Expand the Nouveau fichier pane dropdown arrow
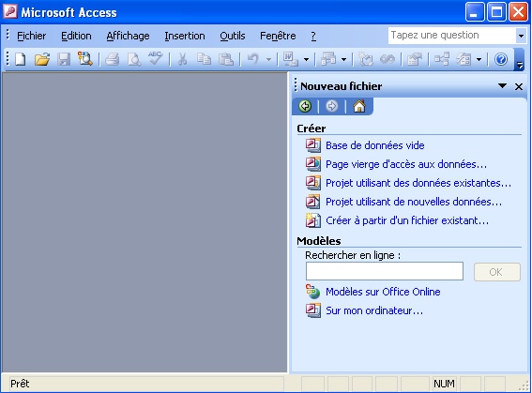The height and width of the screenshot is (393, 532). coord(502,86)
